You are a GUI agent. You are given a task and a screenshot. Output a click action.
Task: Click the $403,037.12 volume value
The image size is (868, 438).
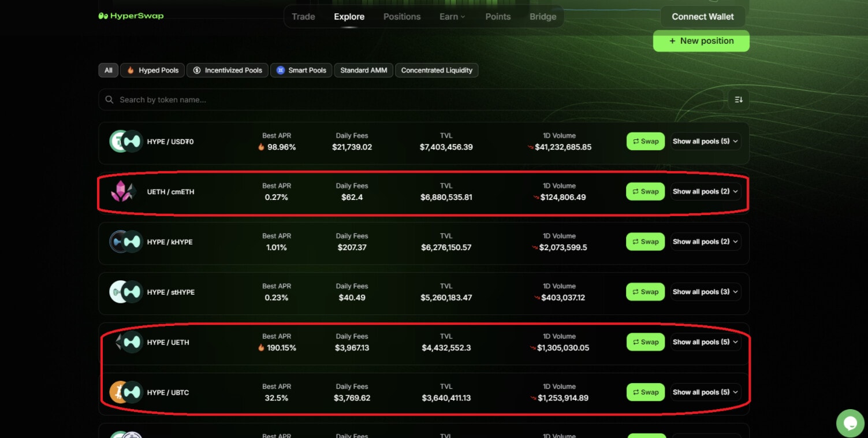tap(563, 298)
